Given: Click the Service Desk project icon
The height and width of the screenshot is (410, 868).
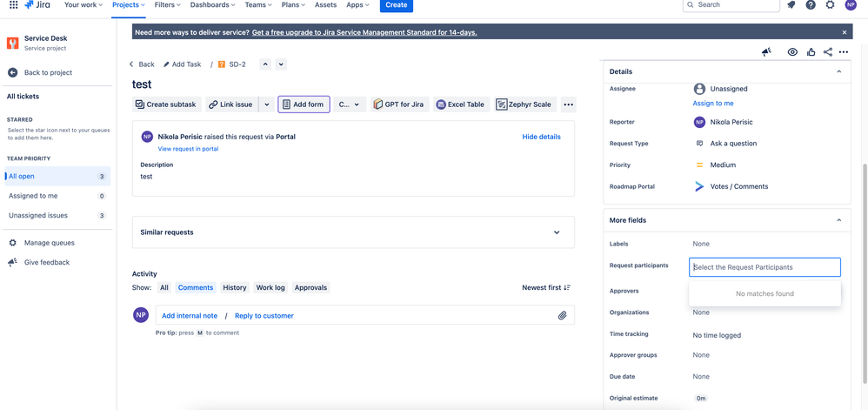Looking at the screenshot, I should pyautogui.click(x=13, y=44).
